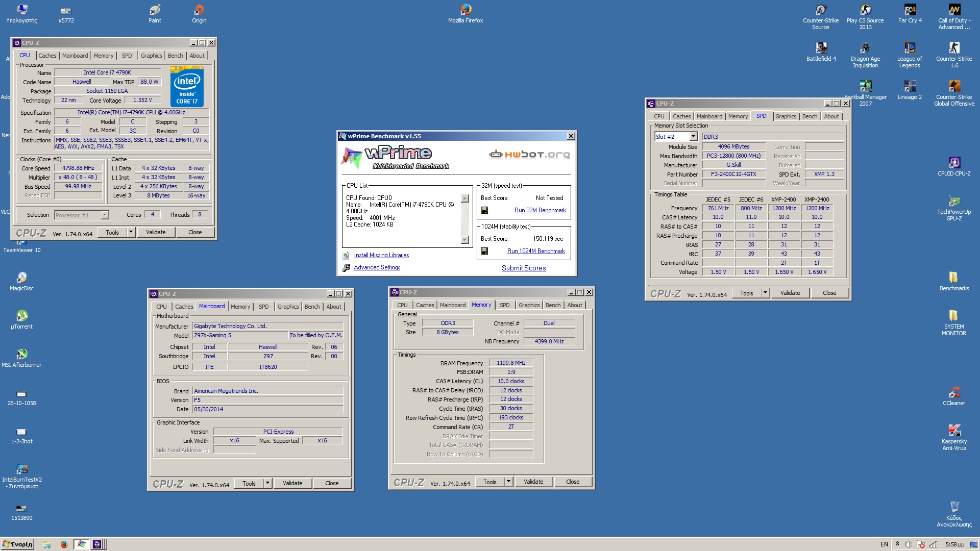Click the wPrime CPU list scrollbar up arrow
The width and height of the screenshot is (980, 551).
tap(464, 198)
